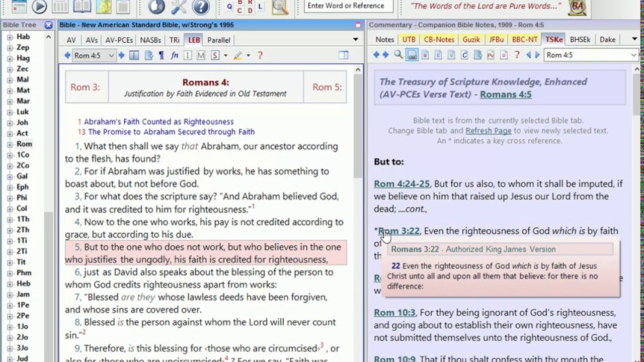
Task: Open the help question mark globe icon
Action: pos(201,7)
